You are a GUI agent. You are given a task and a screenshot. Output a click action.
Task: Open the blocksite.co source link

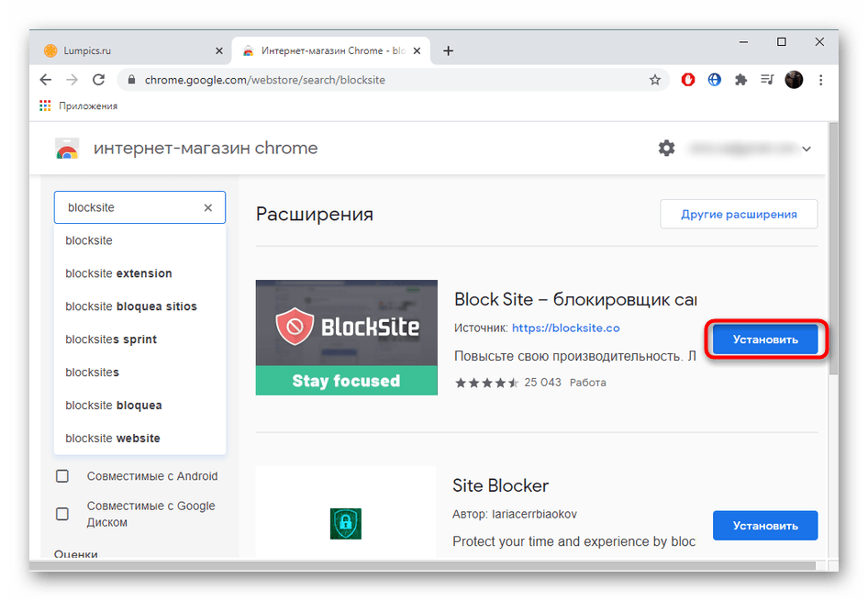[566, 328]
